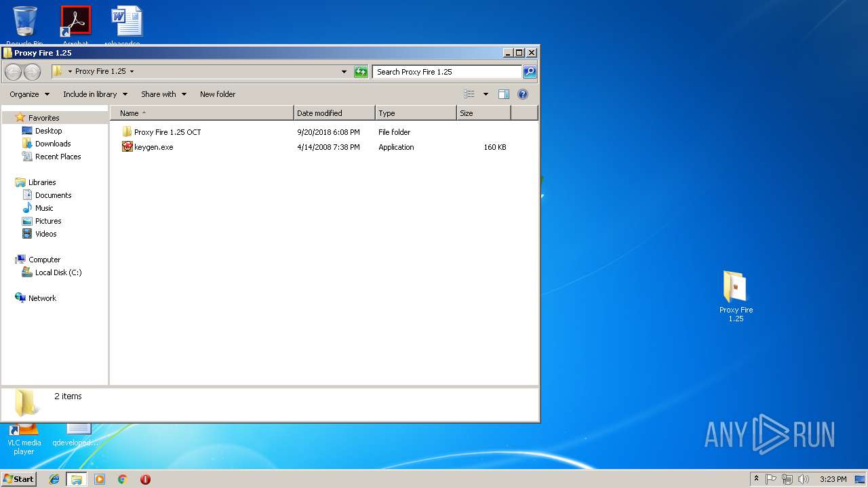Image resolution: width=868 pixels, height=488 pixels.
Task: Select Network in the navigation pane
Action: click(42, 298)
